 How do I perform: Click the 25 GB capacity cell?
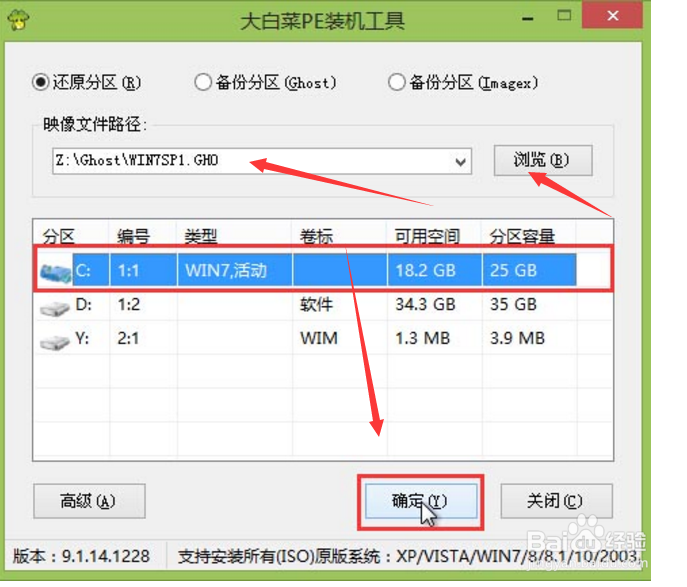point(529,270)
